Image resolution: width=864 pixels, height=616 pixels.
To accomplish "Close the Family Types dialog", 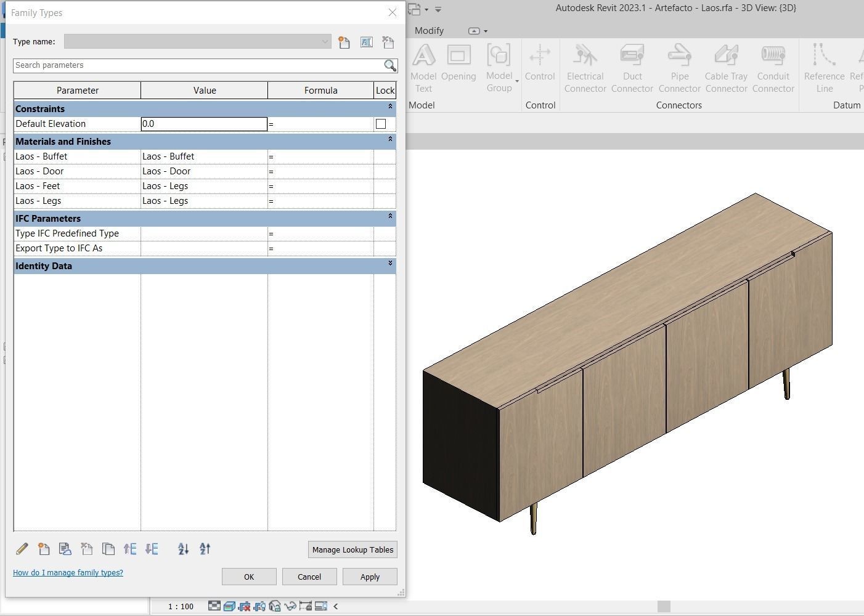I will point(393,12).
